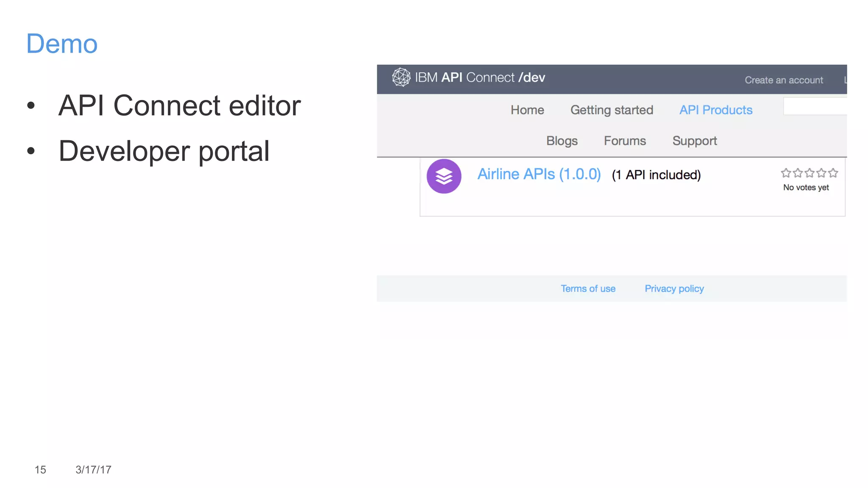Navigate to Forums

point(625,141)
